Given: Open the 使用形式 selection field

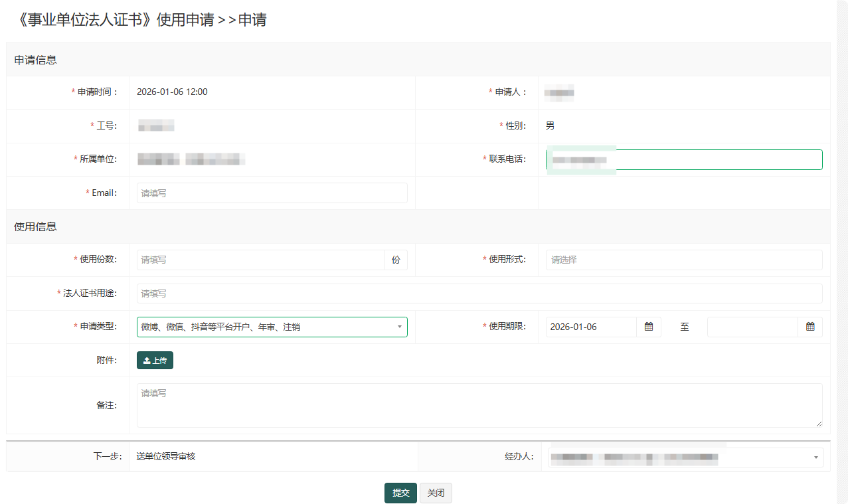Looking at the screenshot, I should (683, 260).
